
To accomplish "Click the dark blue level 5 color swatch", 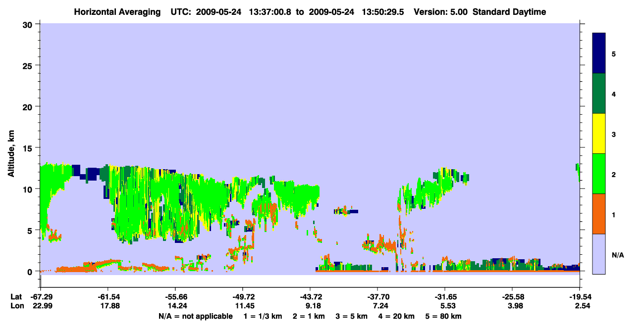I will [x=599, y=53].
